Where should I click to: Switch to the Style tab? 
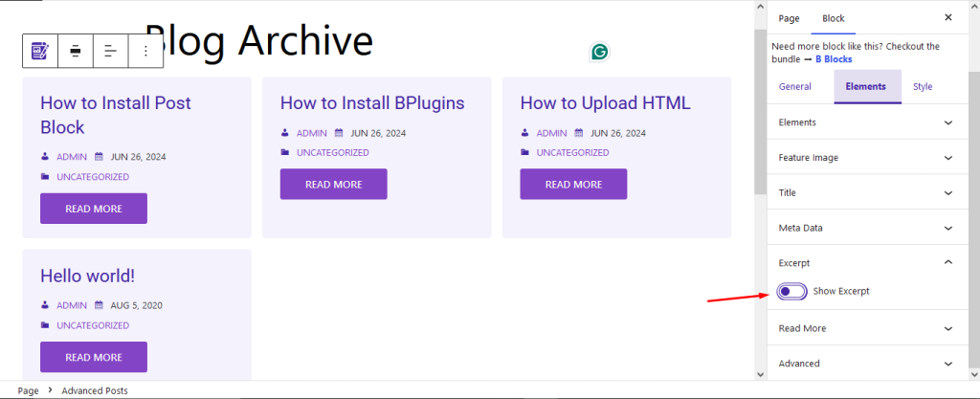point(922,87)
